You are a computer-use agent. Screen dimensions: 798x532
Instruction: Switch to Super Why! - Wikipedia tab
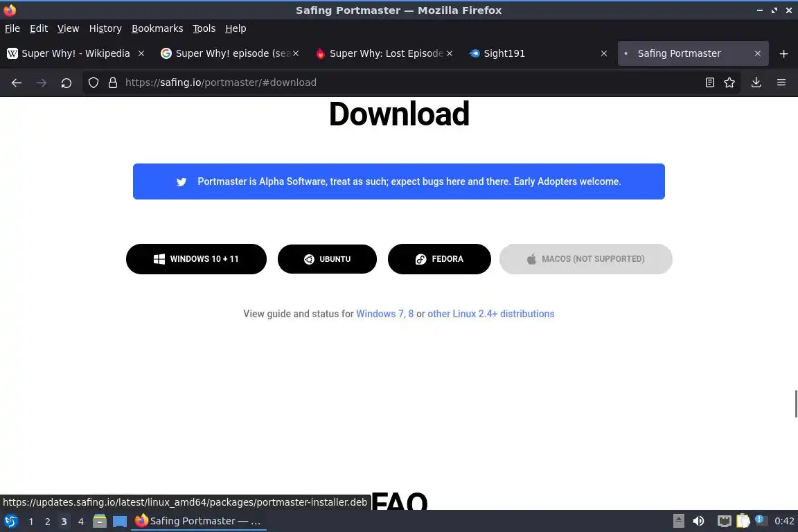pyautogui.click(x=76, y=53)
